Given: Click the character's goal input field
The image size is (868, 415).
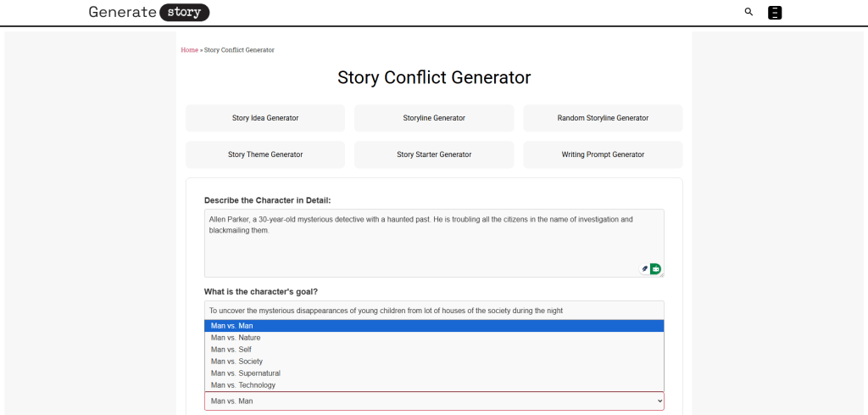Looking at the screenshot, I should (x=434, y=311).
